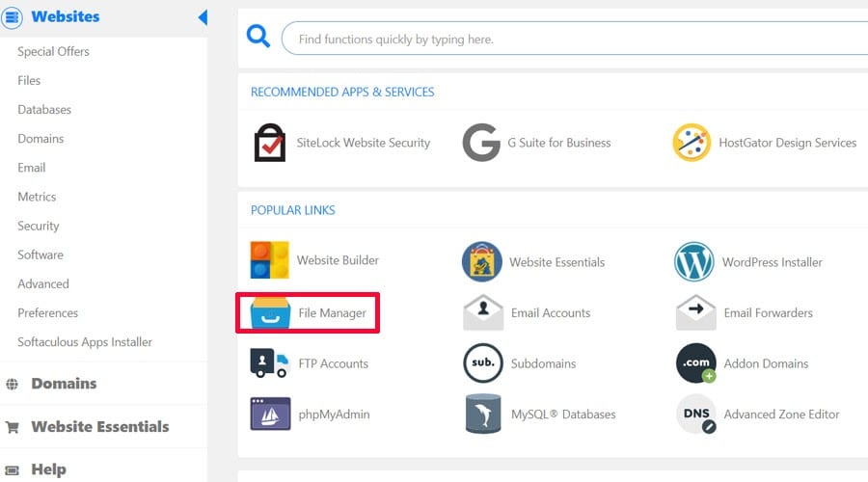This screenshot has height=482, width=868.
Task: Click the G Suite for Business text link
Action: click(x=559, y=143)
